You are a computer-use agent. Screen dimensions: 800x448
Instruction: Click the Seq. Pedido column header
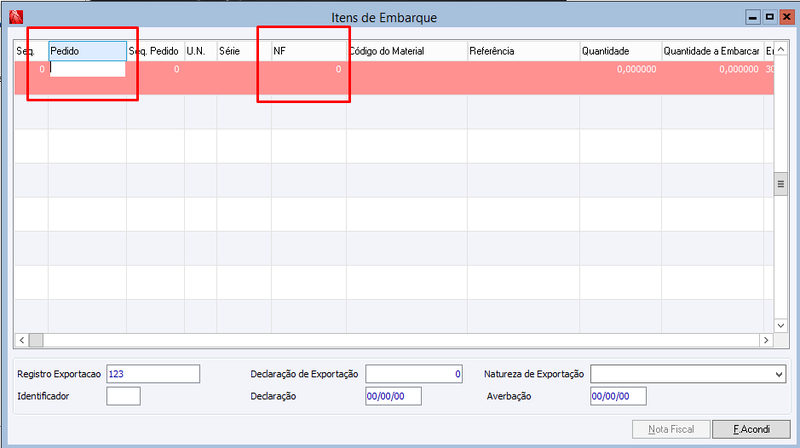click(x=156, y=51)
